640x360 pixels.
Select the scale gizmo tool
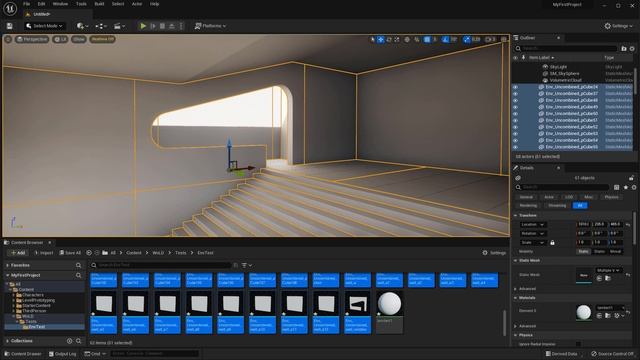tap(397, 40)
